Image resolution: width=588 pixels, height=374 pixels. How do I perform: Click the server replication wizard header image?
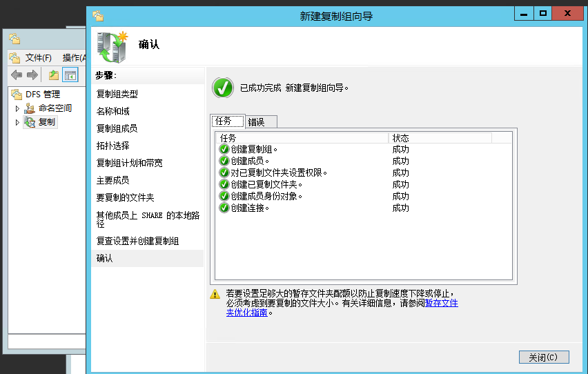pos(112,47)
